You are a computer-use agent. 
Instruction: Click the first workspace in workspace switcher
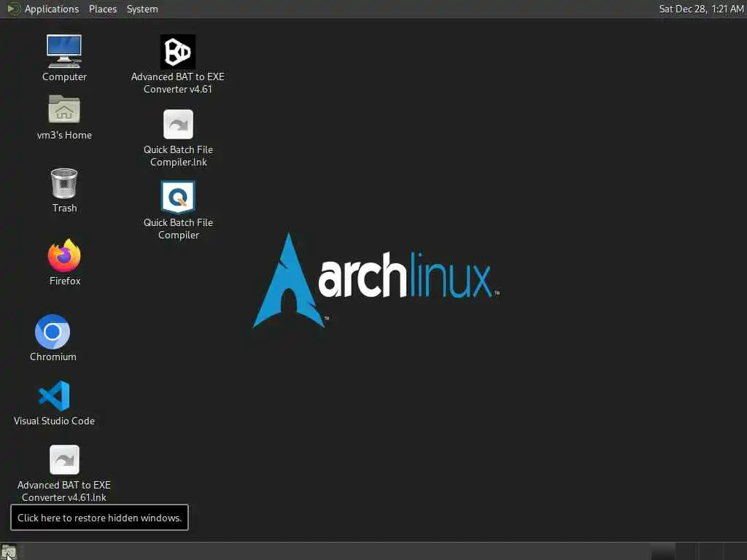click(662, 551)
